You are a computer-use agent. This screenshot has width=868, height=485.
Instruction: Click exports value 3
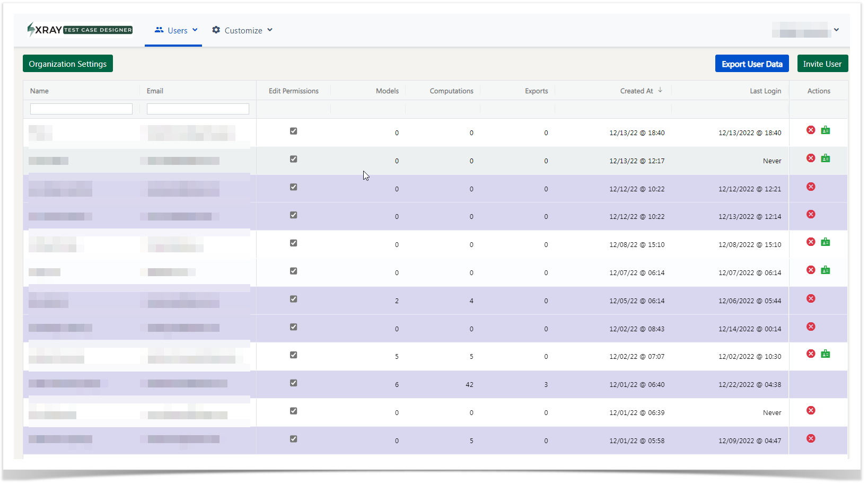(x=546, y=385)
